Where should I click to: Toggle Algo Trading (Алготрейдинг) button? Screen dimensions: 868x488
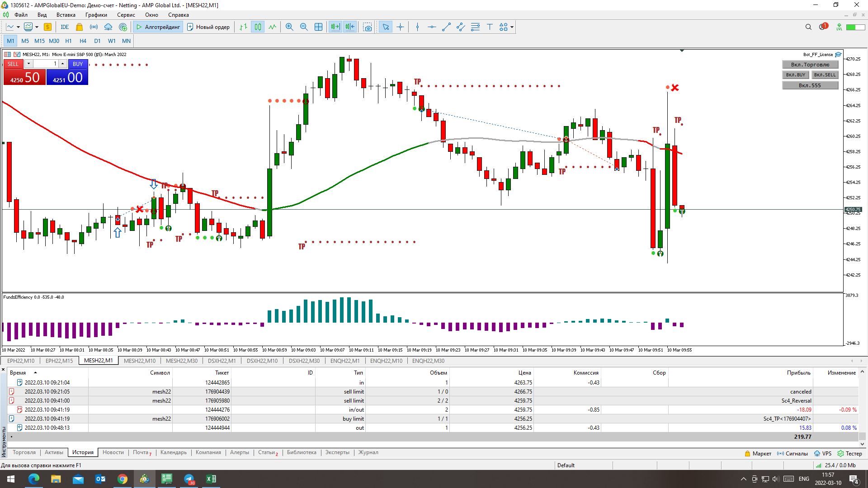(158, 27)
